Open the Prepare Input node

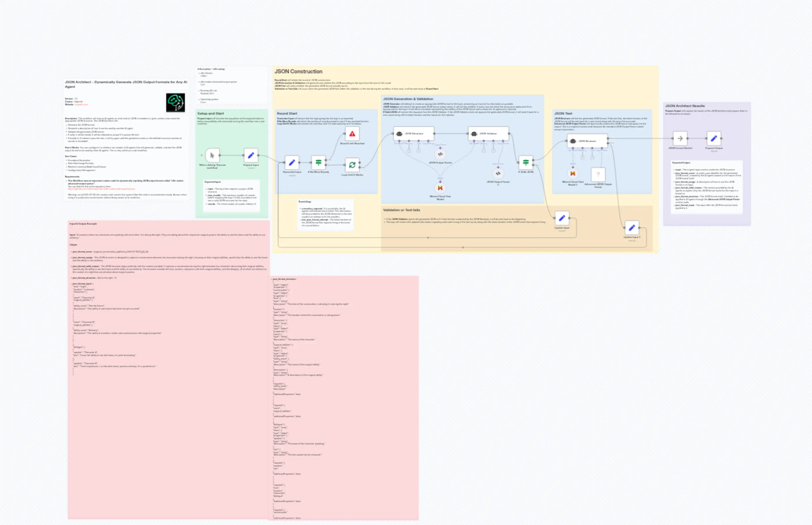tap(251, 155)
